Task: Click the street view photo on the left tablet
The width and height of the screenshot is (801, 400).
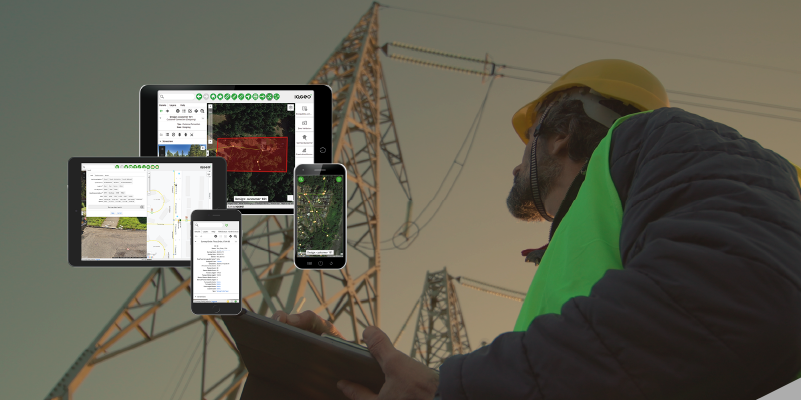Action: click(114, 238)
